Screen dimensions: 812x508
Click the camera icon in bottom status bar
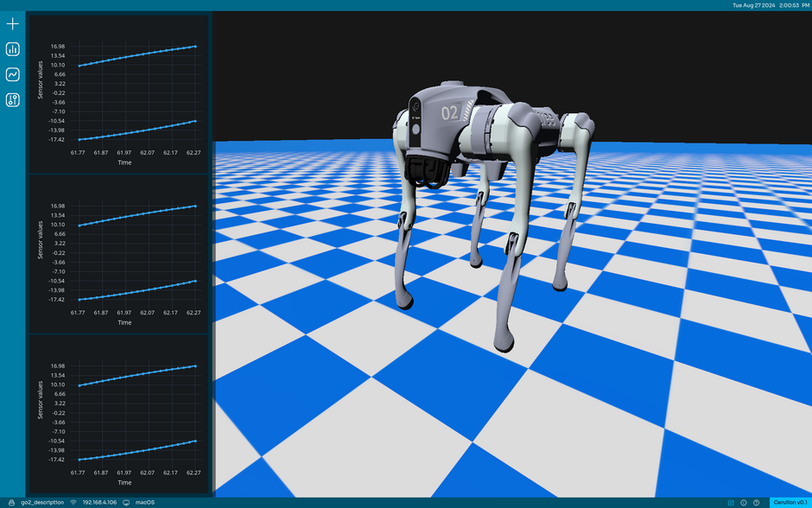731,502
